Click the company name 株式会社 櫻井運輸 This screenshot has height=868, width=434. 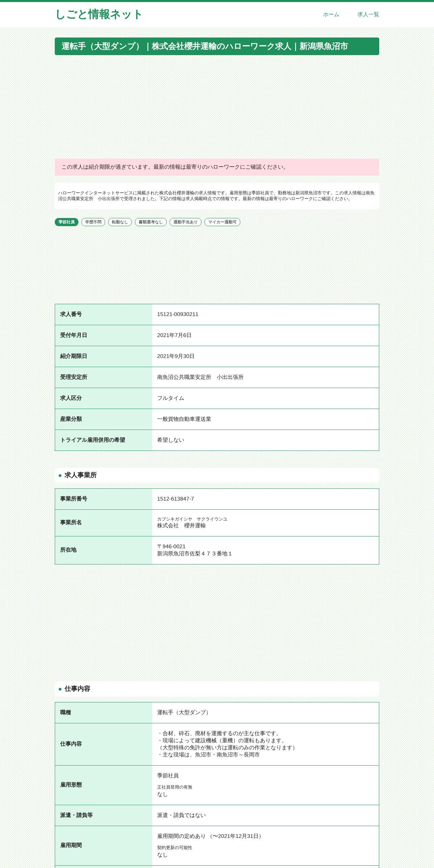(x=182, y=526)
